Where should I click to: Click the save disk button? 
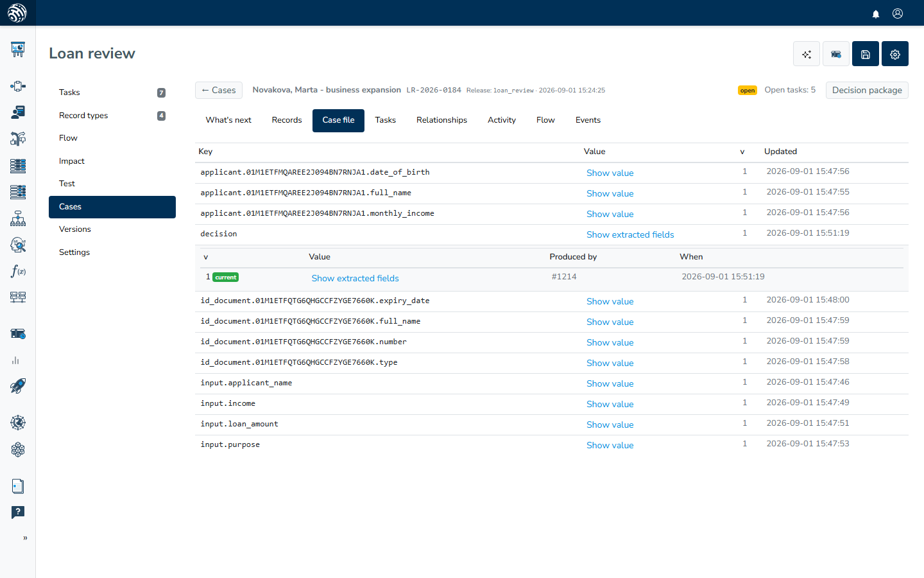[866, 54]
